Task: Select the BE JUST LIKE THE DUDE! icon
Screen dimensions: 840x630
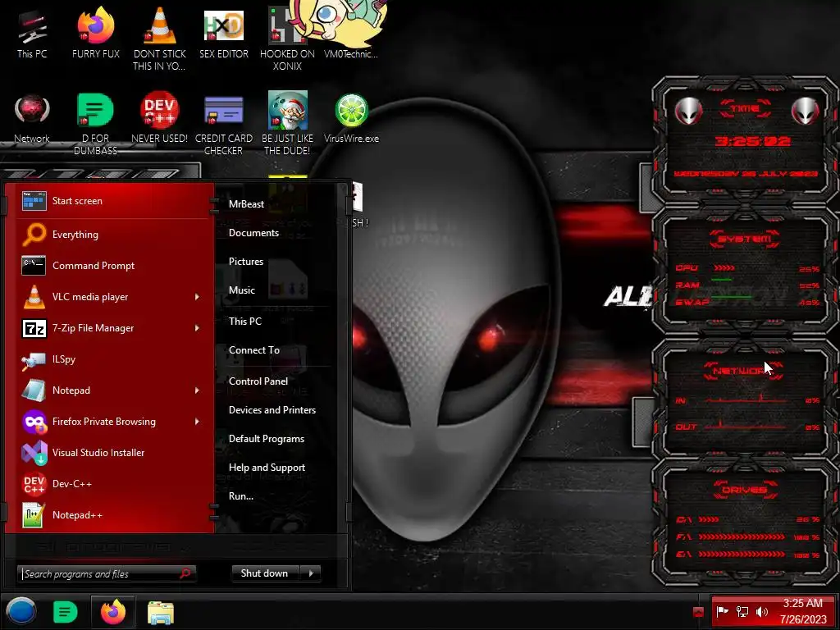Action: tap(287, 123)
